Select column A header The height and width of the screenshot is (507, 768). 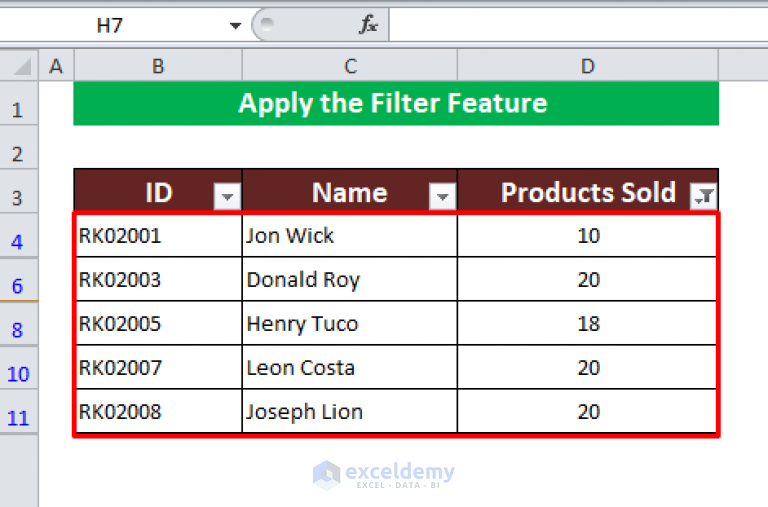[x=56, y=66]
